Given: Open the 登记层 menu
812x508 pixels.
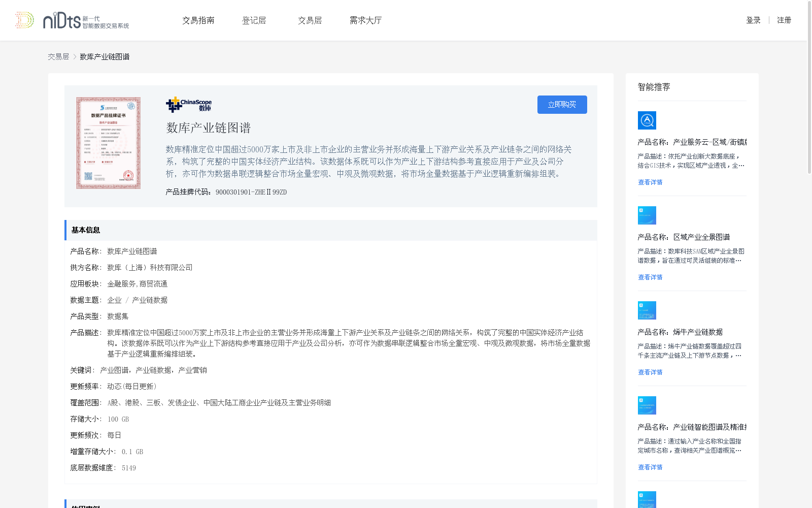Looking at the screenshot, I should coord(254,20).
